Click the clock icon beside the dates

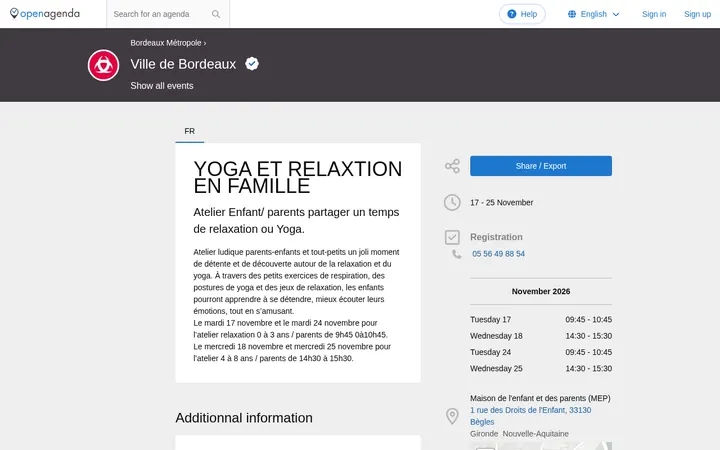[452, 202]
